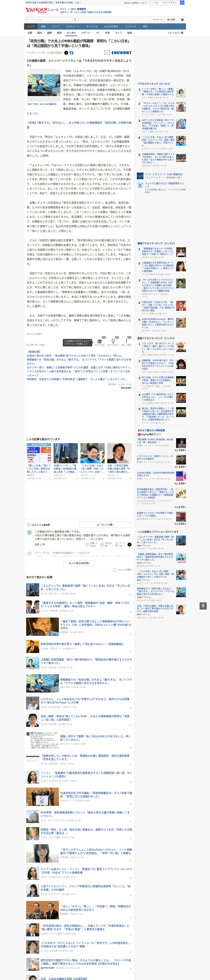
Task: Open トピックス一覧 link
Action: tap(175, 33)
